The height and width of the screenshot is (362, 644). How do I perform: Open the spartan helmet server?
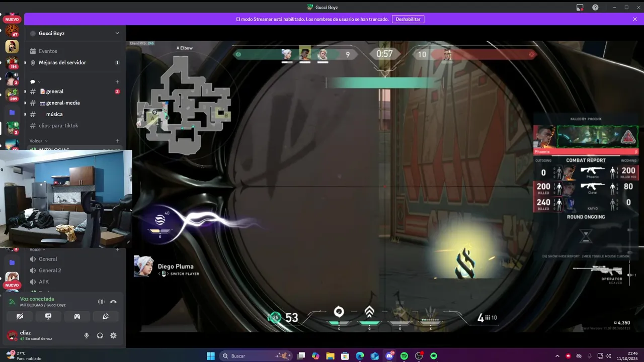12,47
